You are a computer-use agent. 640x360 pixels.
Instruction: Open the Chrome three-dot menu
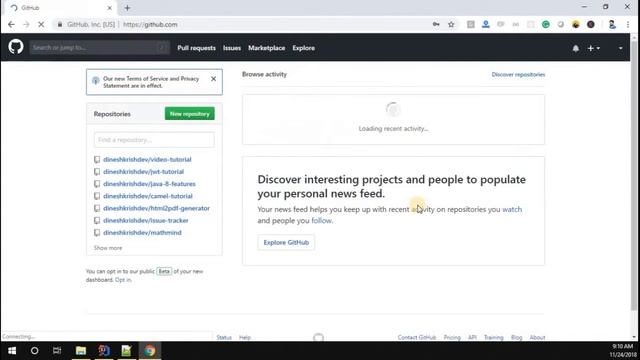click(x=628, y=24)
